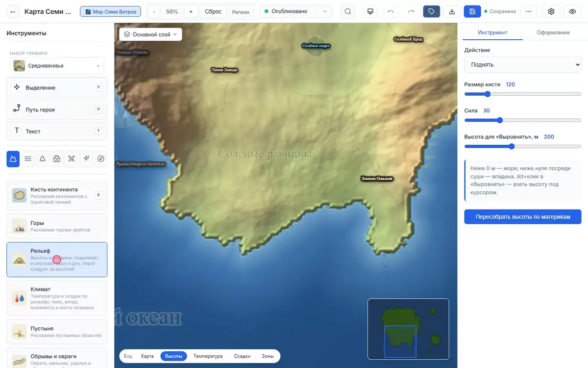
Task: Select the compass category icon
Action: pyautogui.click(x=101, y=158)
